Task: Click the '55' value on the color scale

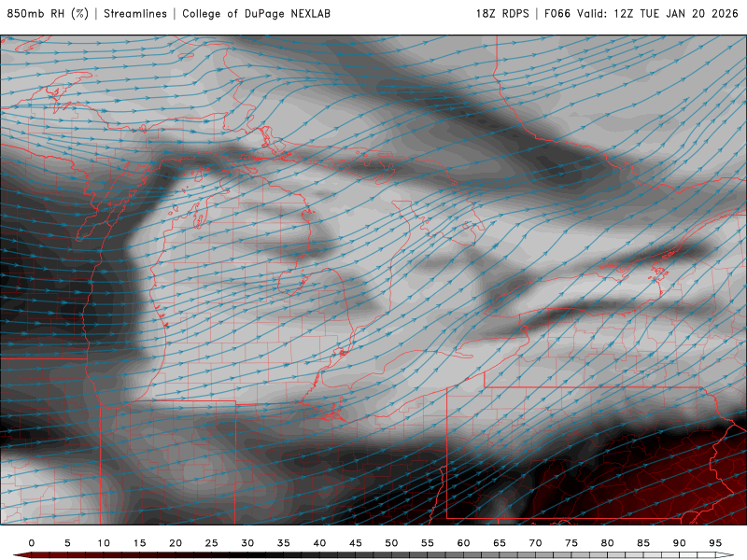Action: (x=428, y=543)
